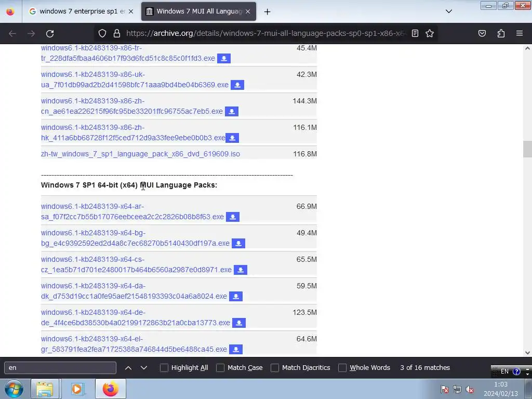Launch Windows Media Player from taskbar
The image size is (532, 399).
[x=77, y=389]
